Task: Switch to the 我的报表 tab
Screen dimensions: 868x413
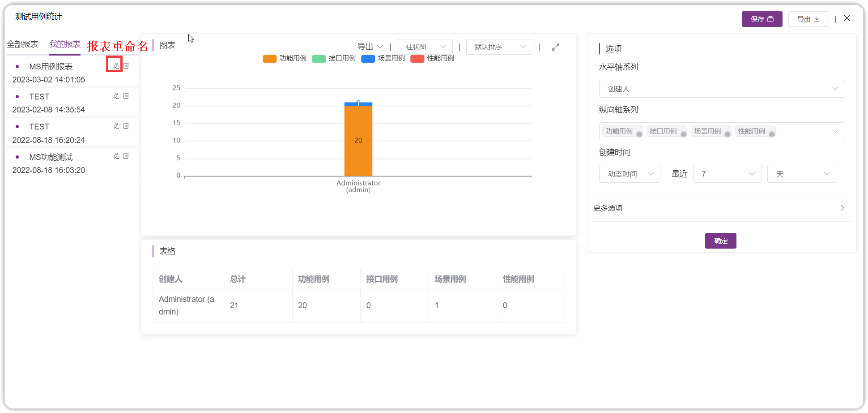Action: (65, 44)
